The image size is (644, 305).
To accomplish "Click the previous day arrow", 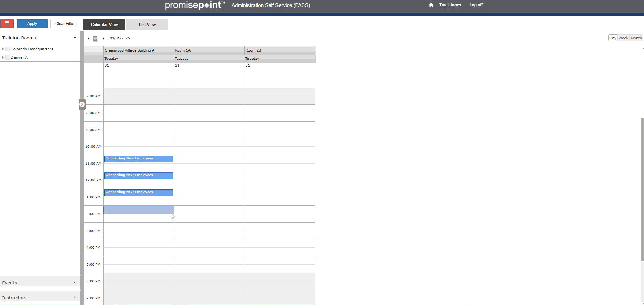I will (x=88, y=39).
